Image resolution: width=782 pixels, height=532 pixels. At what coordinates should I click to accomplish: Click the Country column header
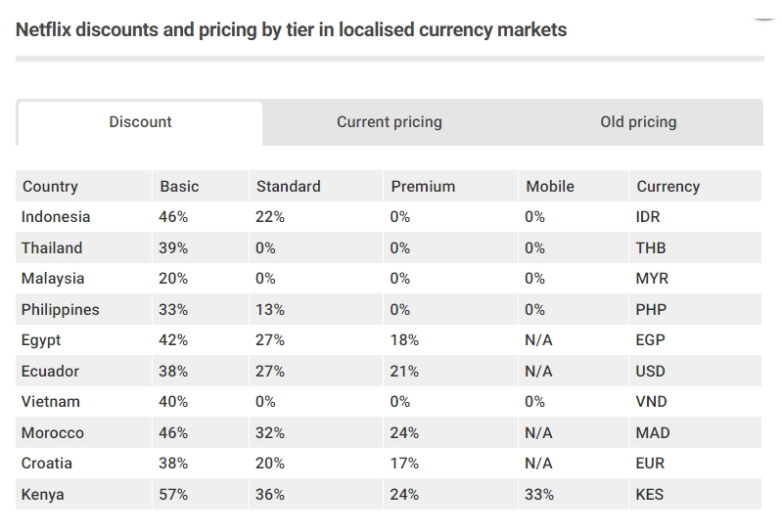click(x=50, y=186)
